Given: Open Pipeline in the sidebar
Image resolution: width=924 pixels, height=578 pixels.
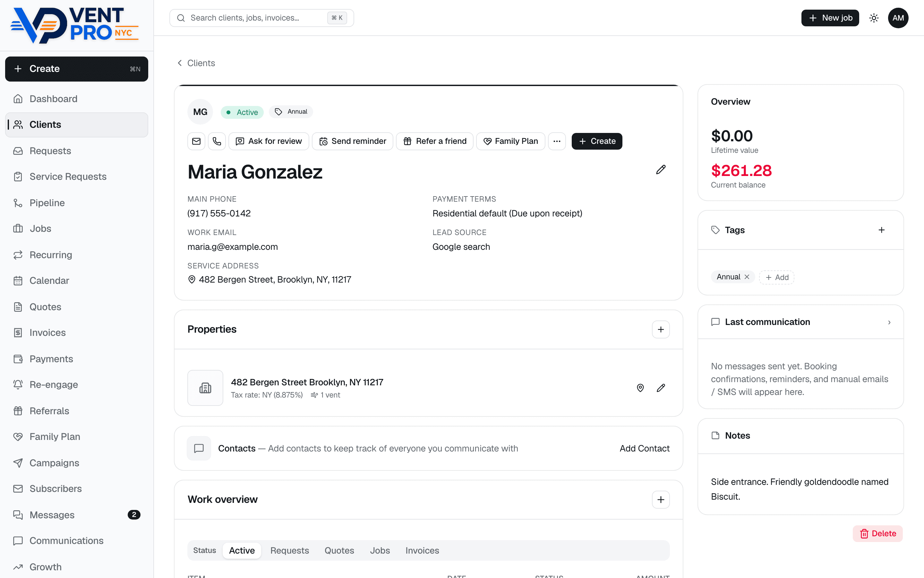Looking at the screenshot, I should [x=76, y=203].
